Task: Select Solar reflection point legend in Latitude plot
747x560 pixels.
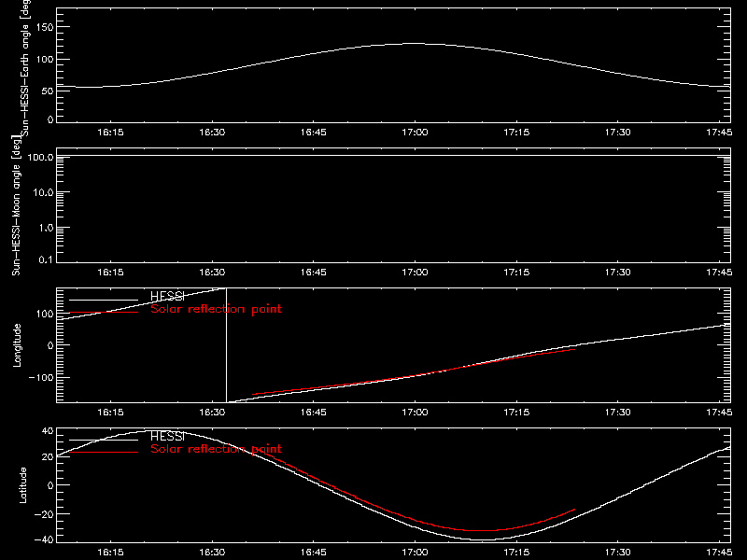Action: pos(216,449)
